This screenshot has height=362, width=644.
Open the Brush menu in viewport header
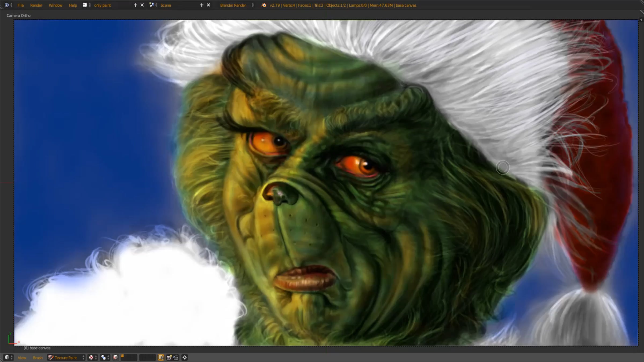(x=38, y=358)
